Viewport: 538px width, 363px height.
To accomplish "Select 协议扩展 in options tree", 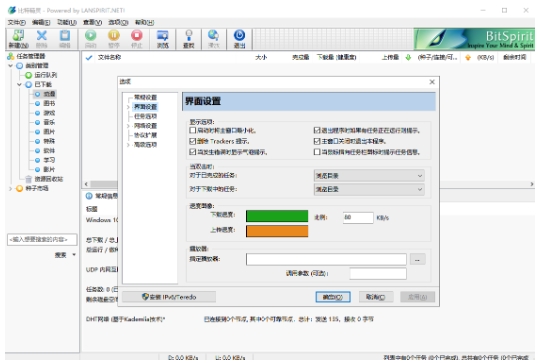I will tap(145, 135).
